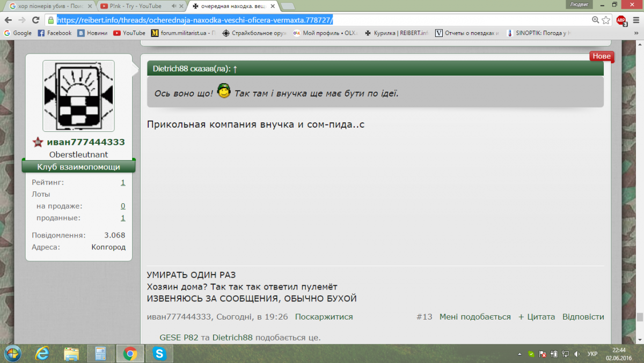Open the Windows Start menu
The image size is (644, 363).
pyautogui.click(x=12, y=353)
